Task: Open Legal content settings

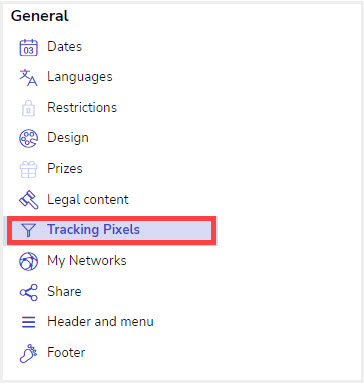Action: 88,199
